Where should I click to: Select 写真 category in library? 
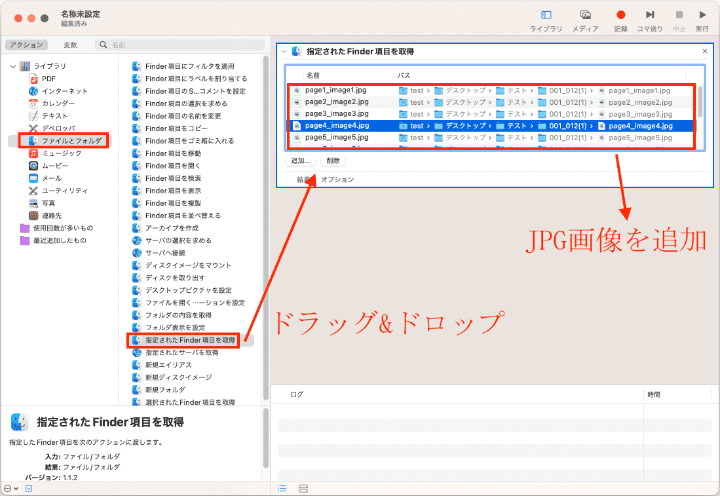tap(47, 203)
